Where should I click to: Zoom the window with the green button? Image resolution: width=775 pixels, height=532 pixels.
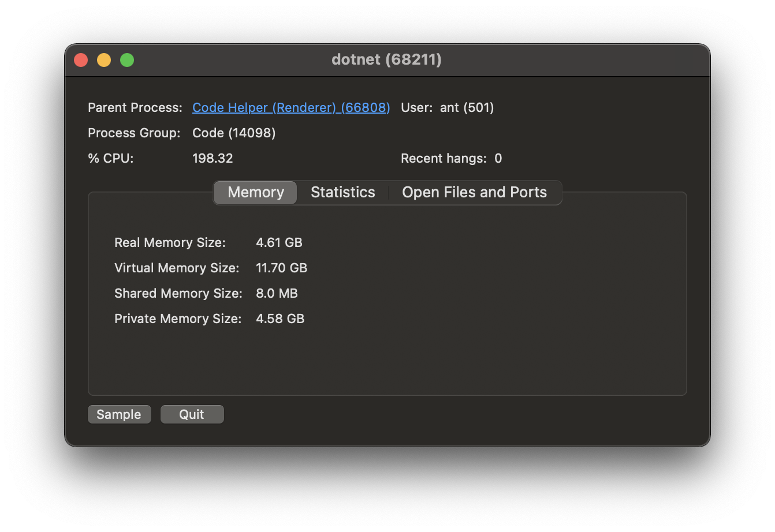coord(127,60)
